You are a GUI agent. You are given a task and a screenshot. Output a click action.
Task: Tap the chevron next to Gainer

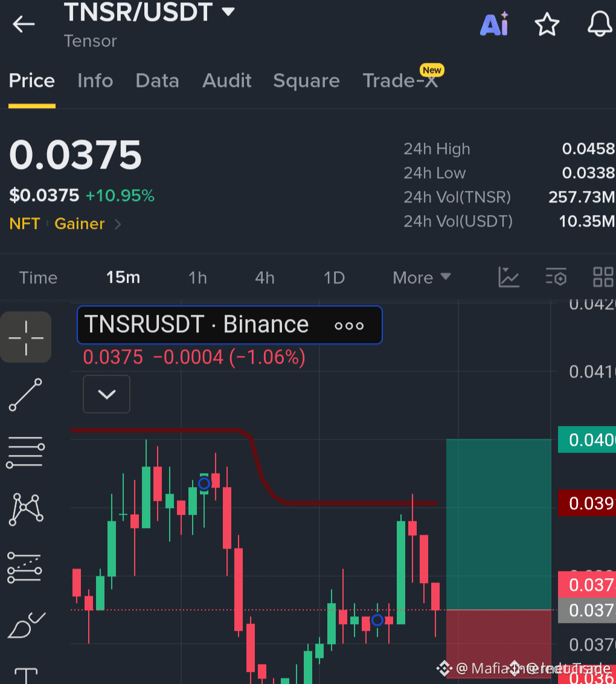[117, 224]
